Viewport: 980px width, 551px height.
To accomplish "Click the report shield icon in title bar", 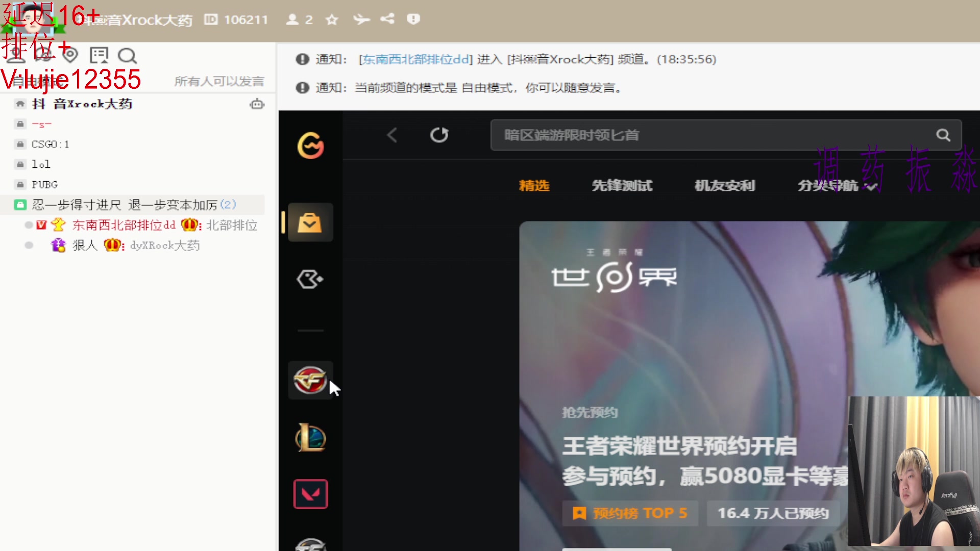I will click(413, 19).
